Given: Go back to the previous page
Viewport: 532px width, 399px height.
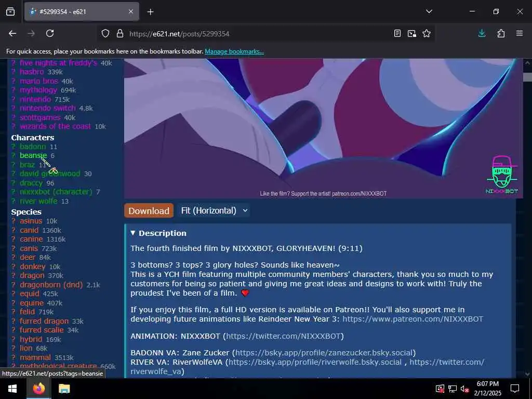Looking at the screenshot, I should click(12, 33).
